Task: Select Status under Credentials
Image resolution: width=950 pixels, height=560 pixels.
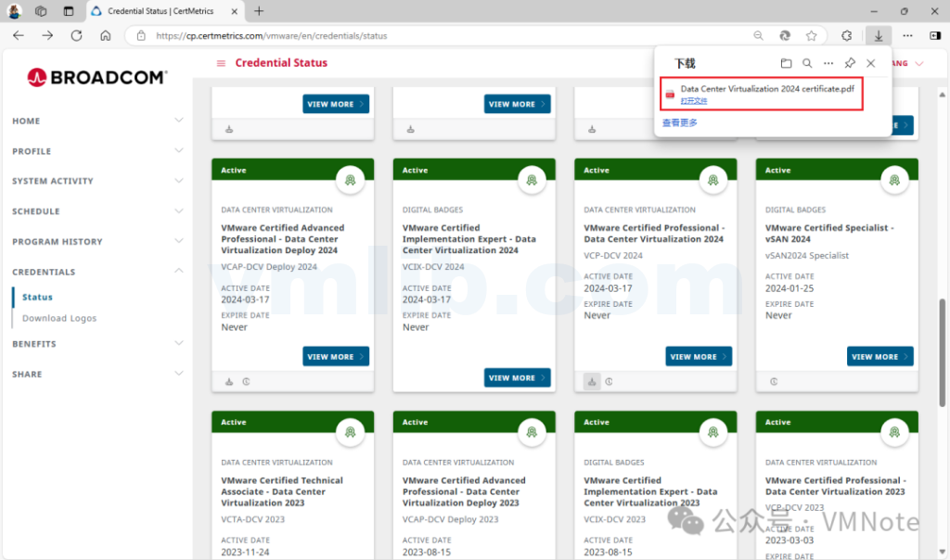Action: [x=37, y=298]
